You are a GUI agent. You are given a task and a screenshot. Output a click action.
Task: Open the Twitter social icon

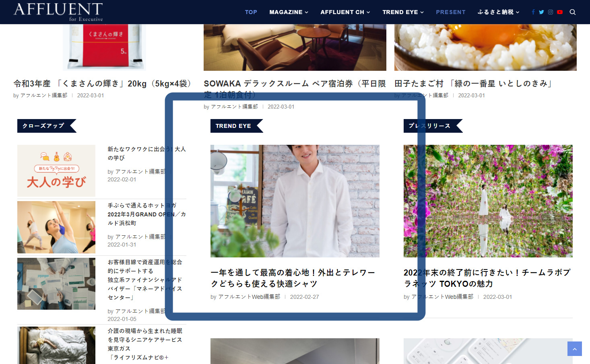pyautogui.click(x=541, y=12)
